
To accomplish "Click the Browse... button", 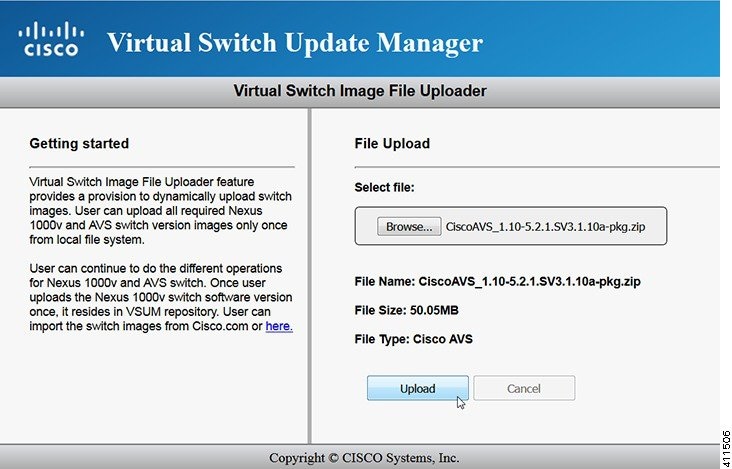I will point(409,227).
